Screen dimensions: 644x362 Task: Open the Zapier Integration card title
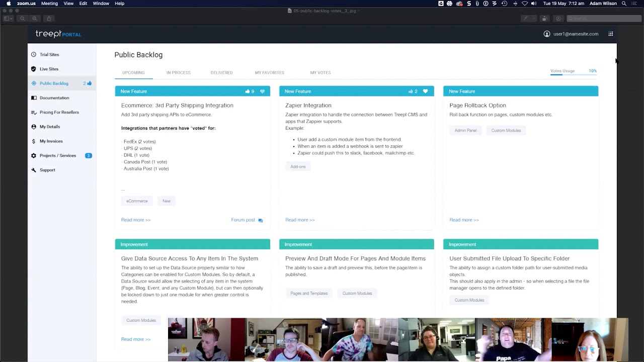(308, 106)
